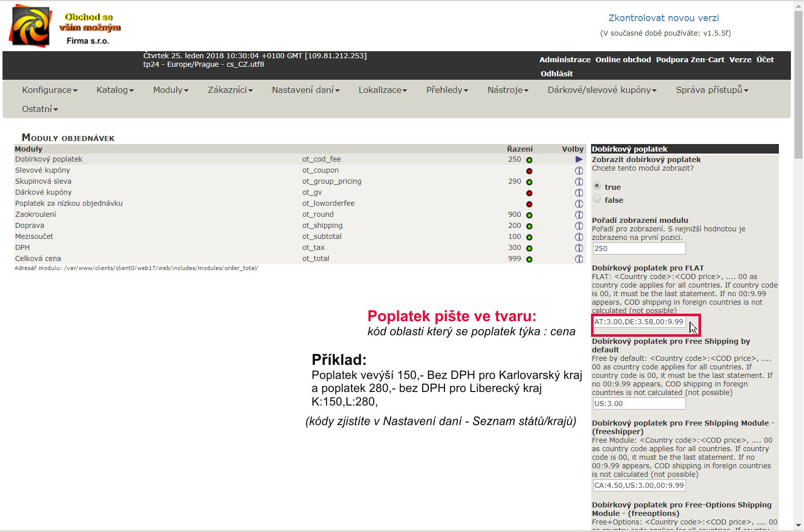Click green status dot for ot_shipping

tap(529, 226)
